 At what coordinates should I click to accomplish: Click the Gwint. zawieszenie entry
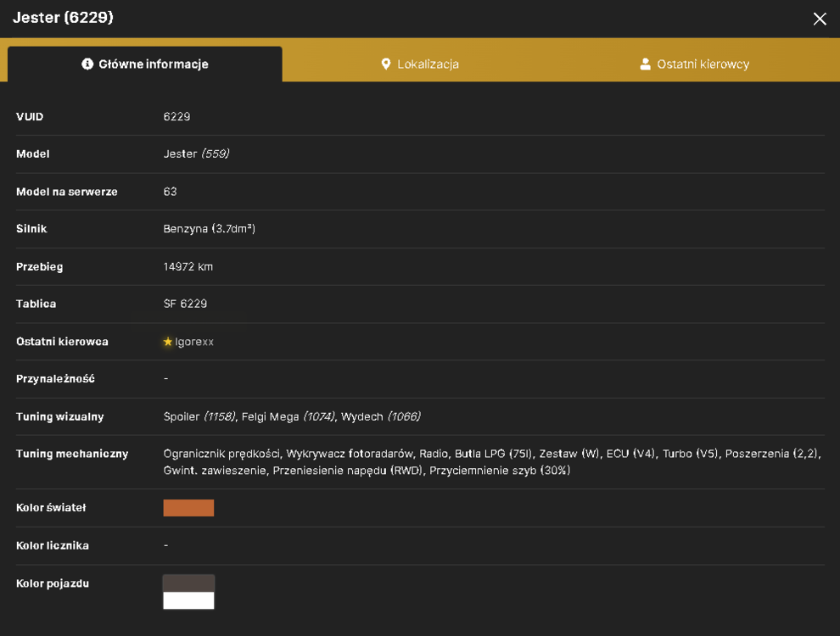[215, 471]
